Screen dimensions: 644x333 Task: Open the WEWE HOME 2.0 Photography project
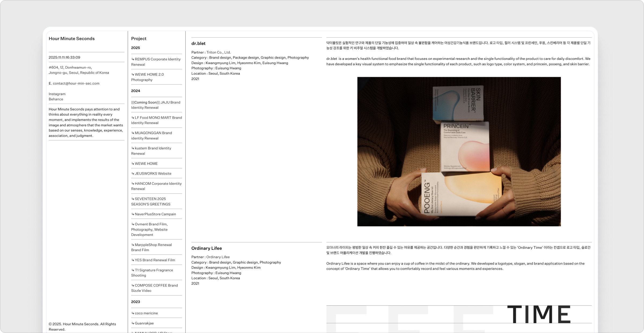(x=148, y=77)
